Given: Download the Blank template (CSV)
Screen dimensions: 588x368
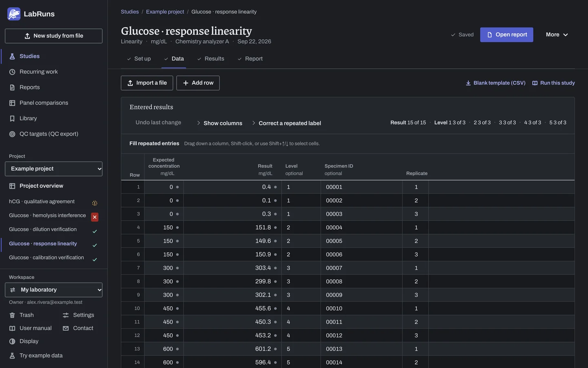Looking at the screenshot, I should click(495, 83).
